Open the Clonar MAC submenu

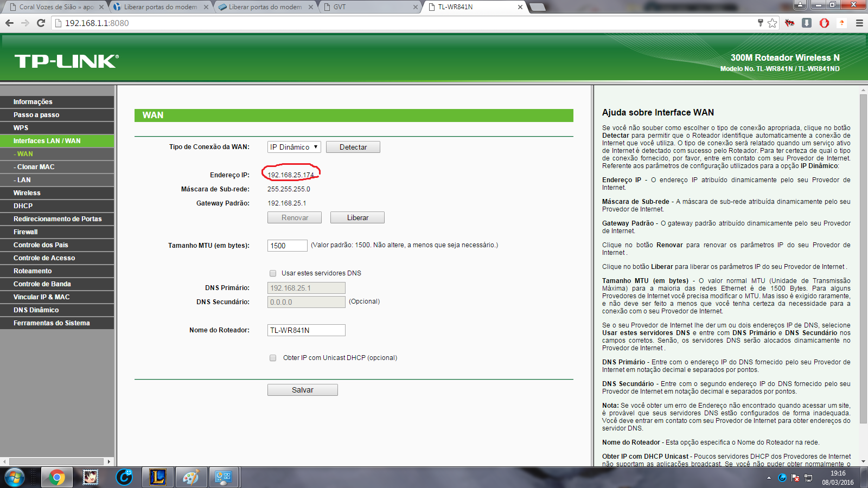point(57,167)
